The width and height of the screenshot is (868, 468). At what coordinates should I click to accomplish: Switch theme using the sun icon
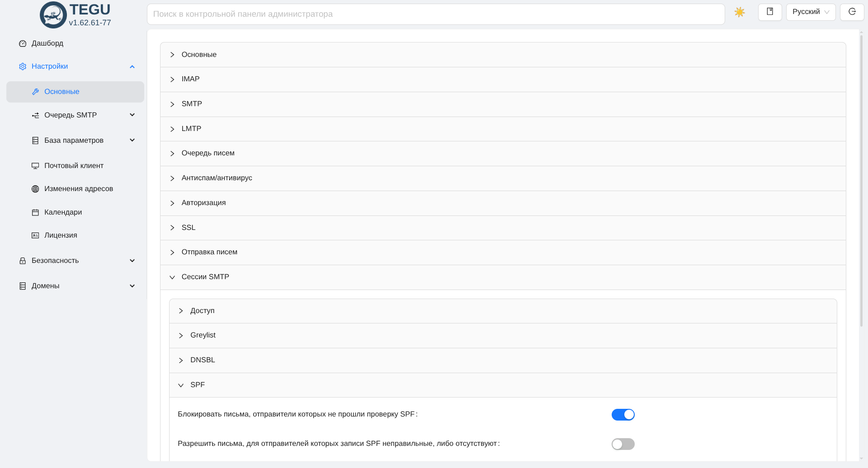point(740,12)
